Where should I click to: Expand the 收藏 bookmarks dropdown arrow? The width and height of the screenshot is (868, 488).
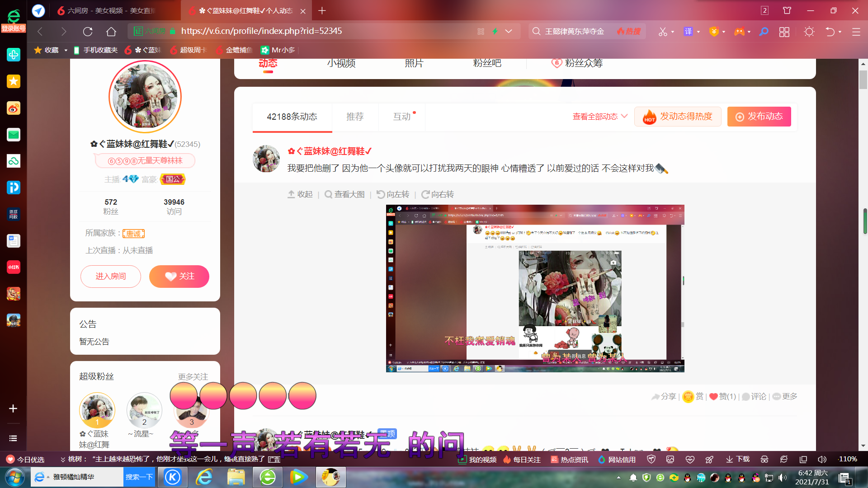pyautogui.click(x=66, y=50)
